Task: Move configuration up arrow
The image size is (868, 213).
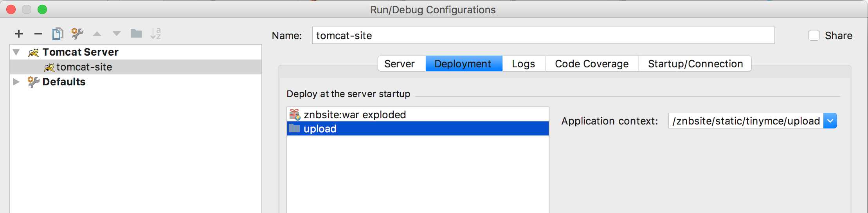Action: tap(97, 34)
